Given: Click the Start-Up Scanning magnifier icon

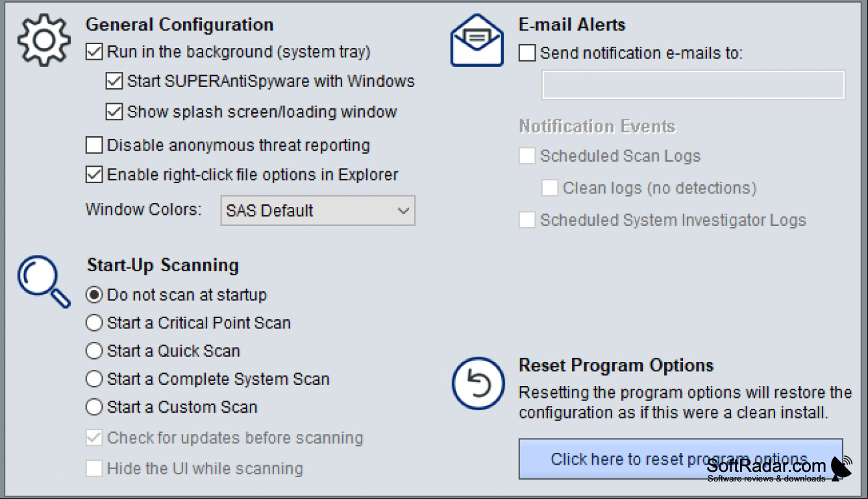Looking at the screenshot, I should (43, 282).
